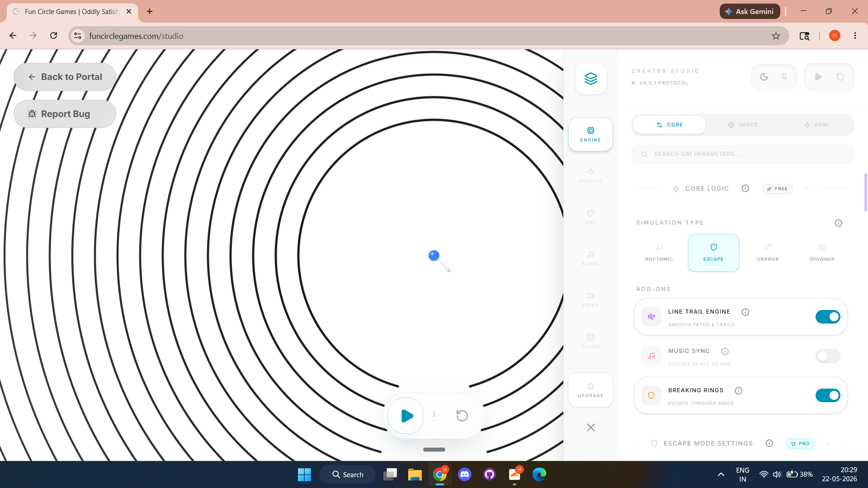
Task: Collapse the Escape Mode Settings chevron
Action: click(828, 444)
